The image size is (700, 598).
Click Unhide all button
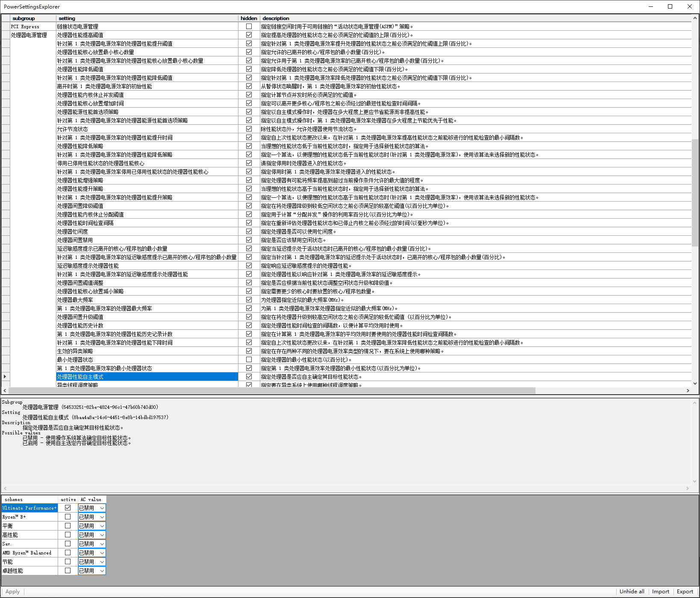tap(632, 592)
